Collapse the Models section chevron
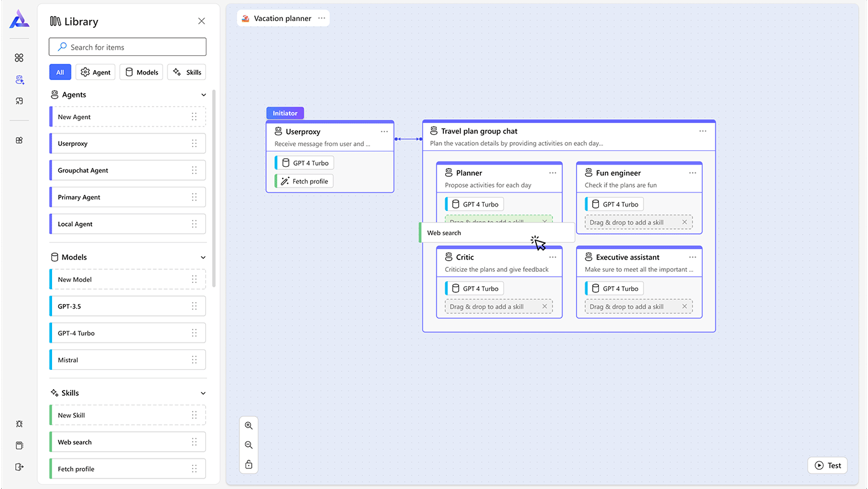The image size is (868, 489). [x=203, y=256]
